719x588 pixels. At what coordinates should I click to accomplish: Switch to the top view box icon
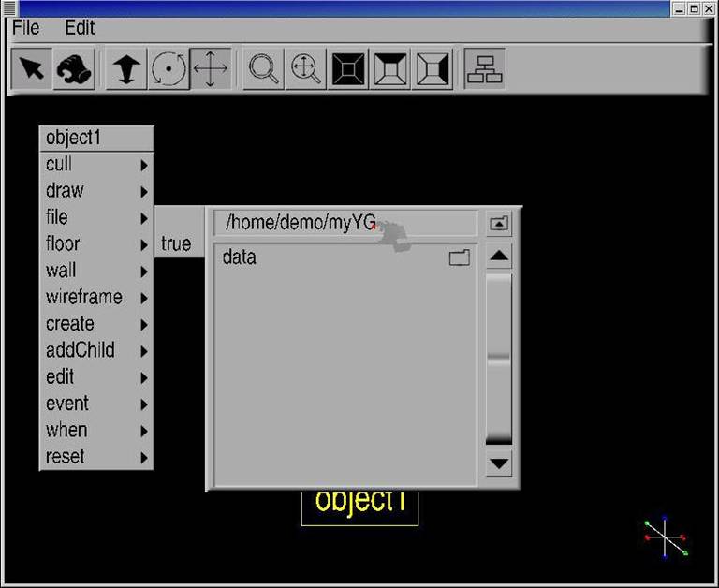[x=390, y=68]
